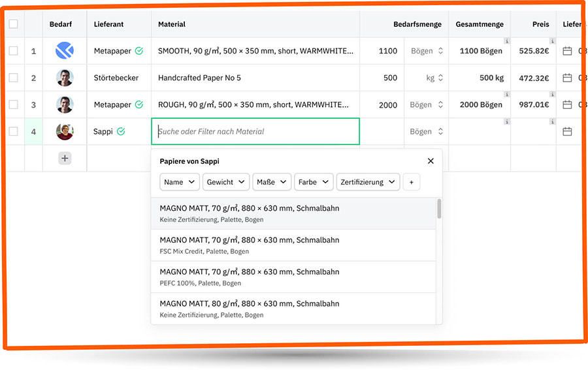Screen dimensions: 588x370
Task: Toggle the select-all header checkbox
Action: 14,24
